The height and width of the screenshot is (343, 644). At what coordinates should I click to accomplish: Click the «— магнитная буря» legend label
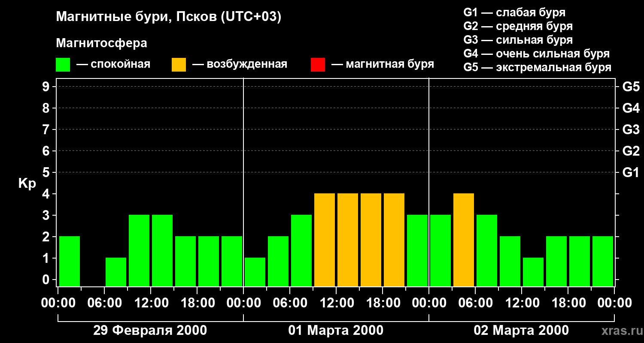(383, 64)
